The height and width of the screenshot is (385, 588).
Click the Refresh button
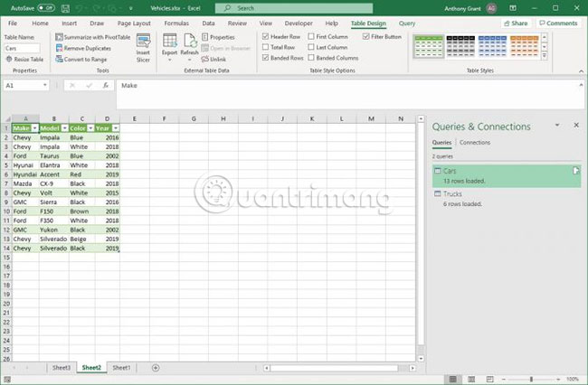pos(189,48)
